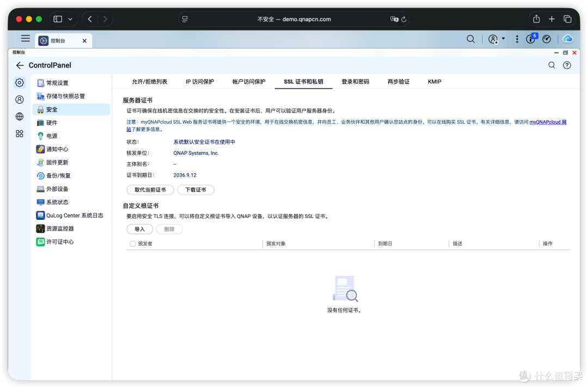
Task: Click the 描述 column header
Action: point(457,244)
